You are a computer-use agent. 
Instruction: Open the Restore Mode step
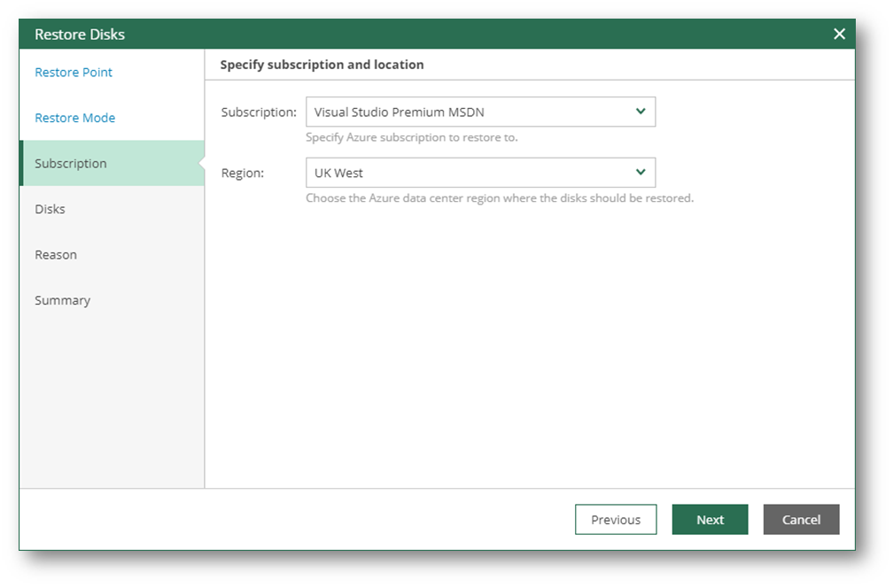(x=74, y=118)
